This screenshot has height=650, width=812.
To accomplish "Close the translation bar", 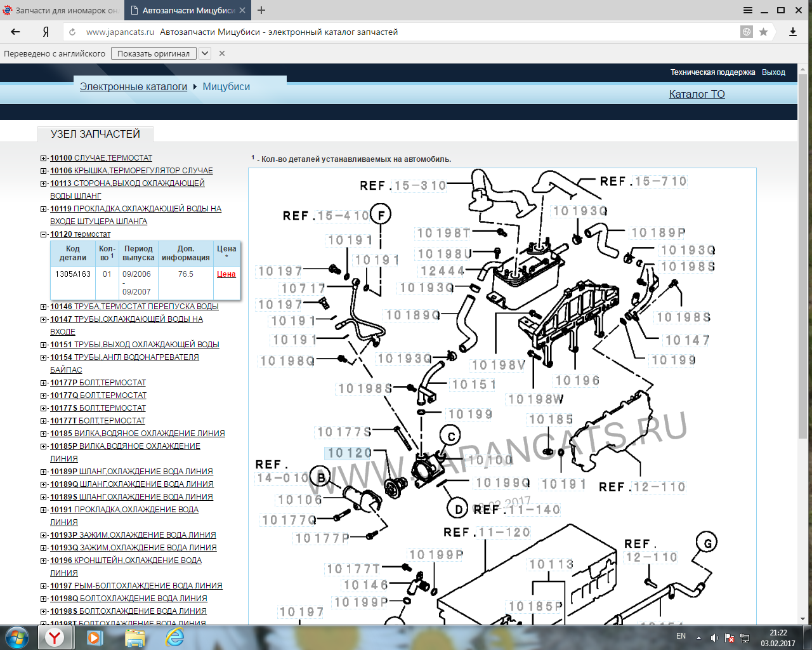I will 222,53.
